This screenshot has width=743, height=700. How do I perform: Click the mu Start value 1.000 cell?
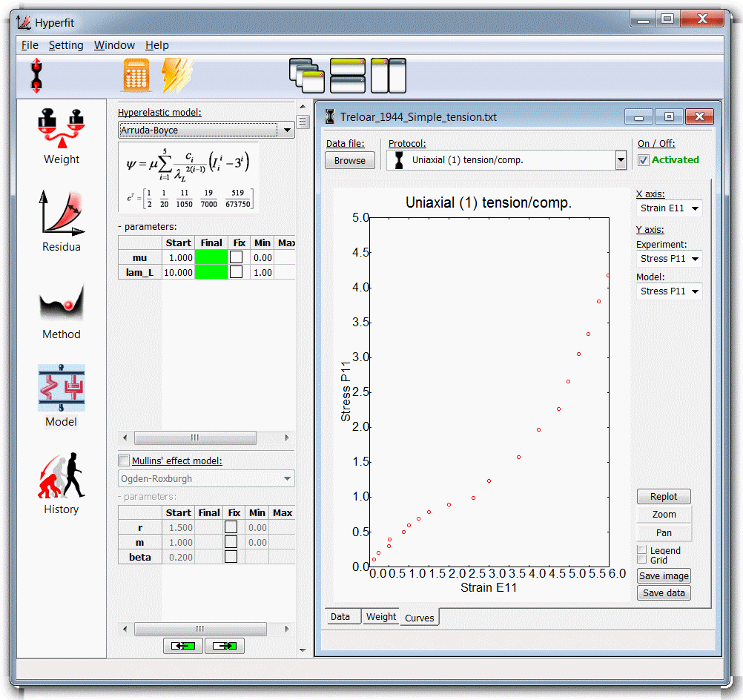178,257
